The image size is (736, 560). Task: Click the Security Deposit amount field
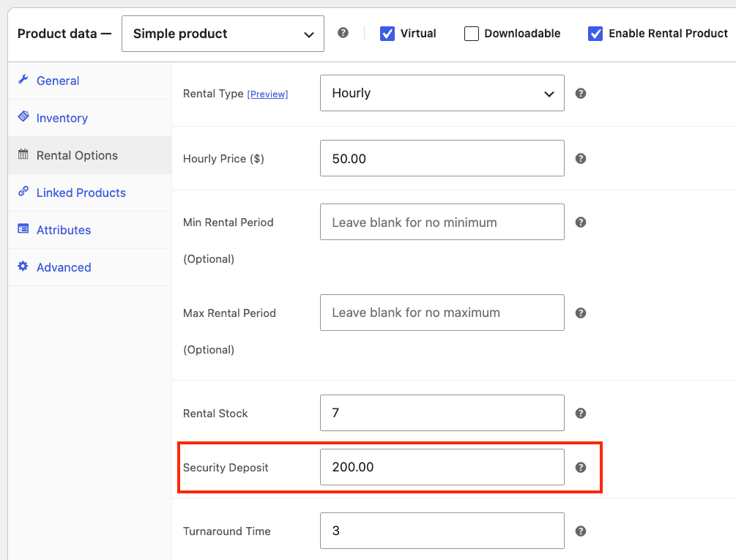coord(442,467)
